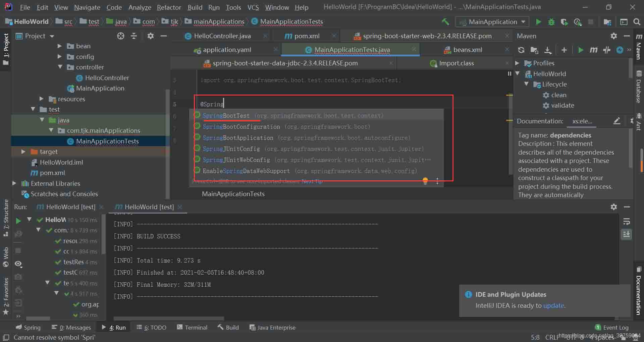Add Maven project plus icon
This screenshot has height=342, width=644.
(564, 50)
